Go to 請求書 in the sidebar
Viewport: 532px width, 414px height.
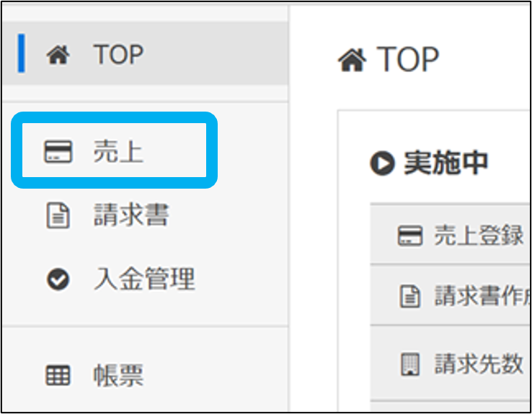[x=131, y=216]
